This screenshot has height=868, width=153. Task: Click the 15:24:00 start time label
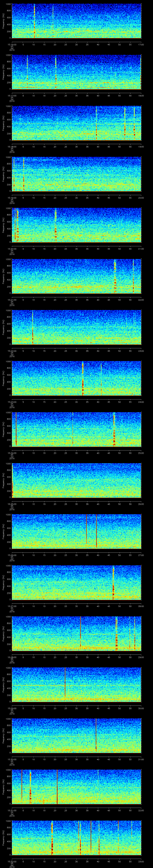click(12, 453)
